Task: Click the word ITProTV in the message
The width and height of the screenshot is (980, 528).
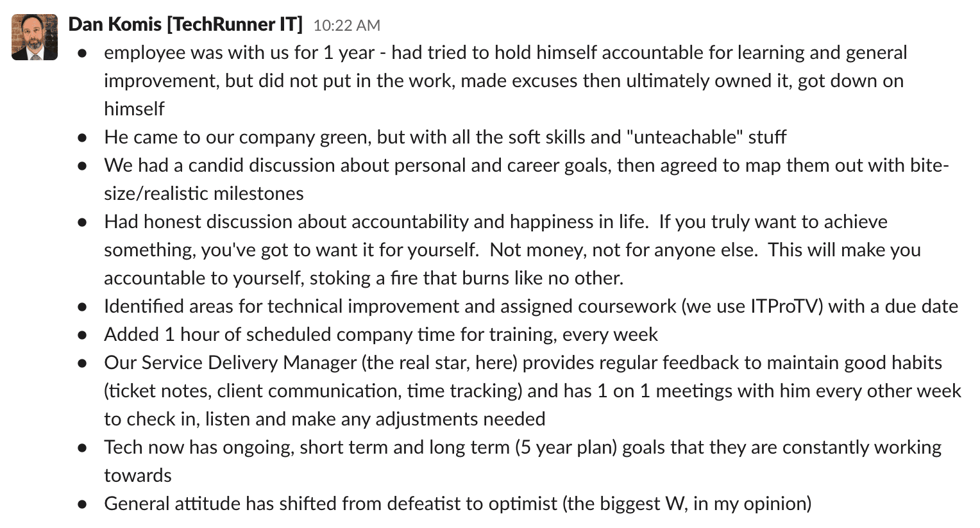Action: coord(786,306)
